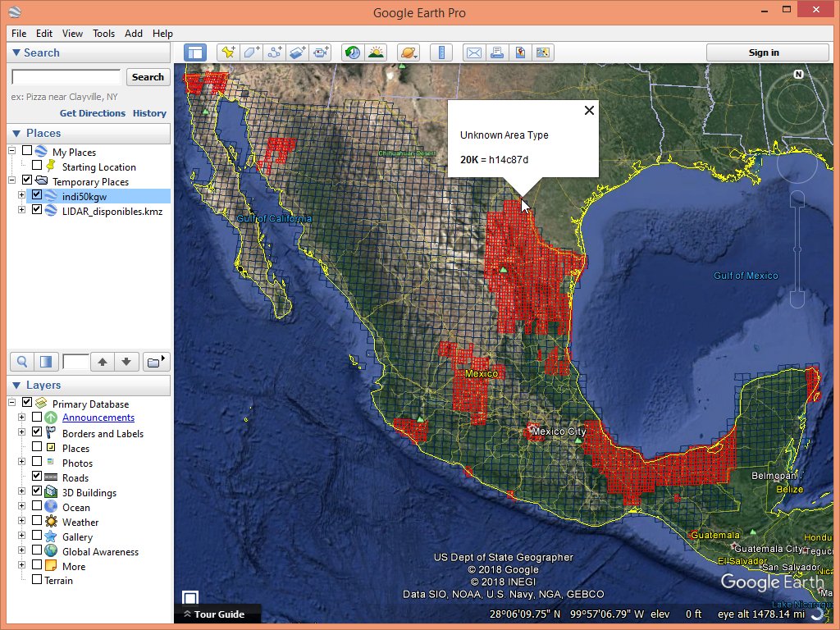The image size is (840, 630).
Task: Show historical imagery with clock icon
Action: [353, 52]
